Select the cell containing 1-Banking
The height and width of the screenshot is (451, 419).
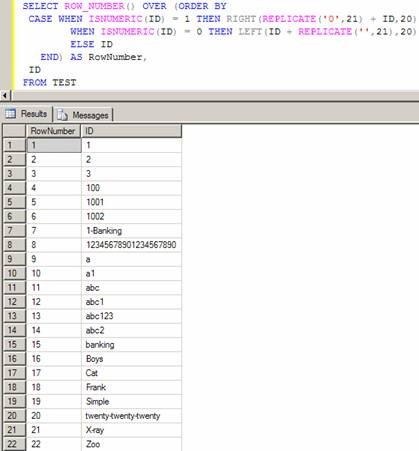(x=131, y=231)
